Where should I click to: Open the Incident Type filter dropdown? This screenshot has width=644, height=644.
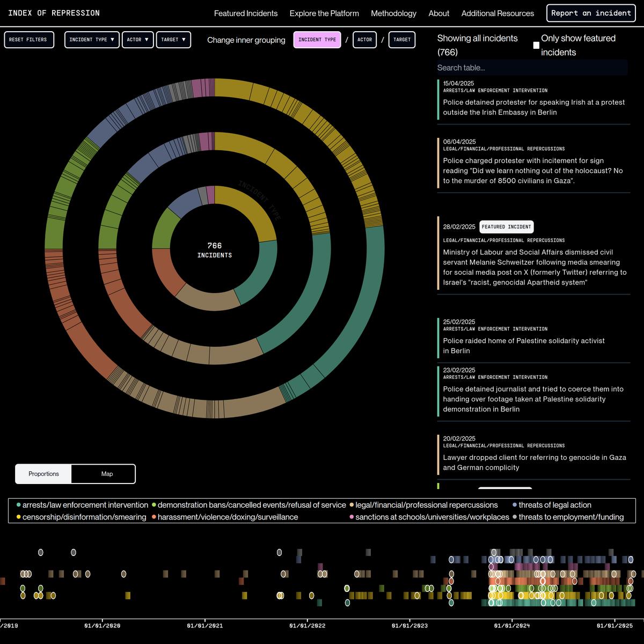pyautogui.click(x=92, y=40)
